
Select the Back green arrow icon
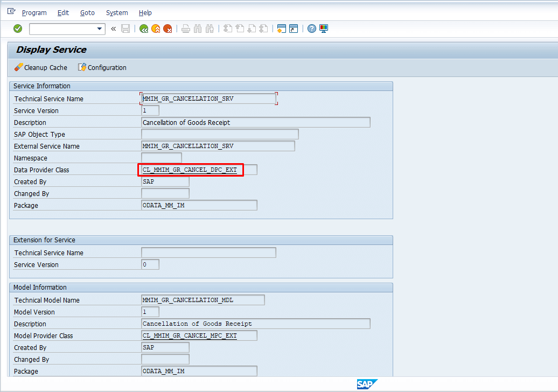144,29
